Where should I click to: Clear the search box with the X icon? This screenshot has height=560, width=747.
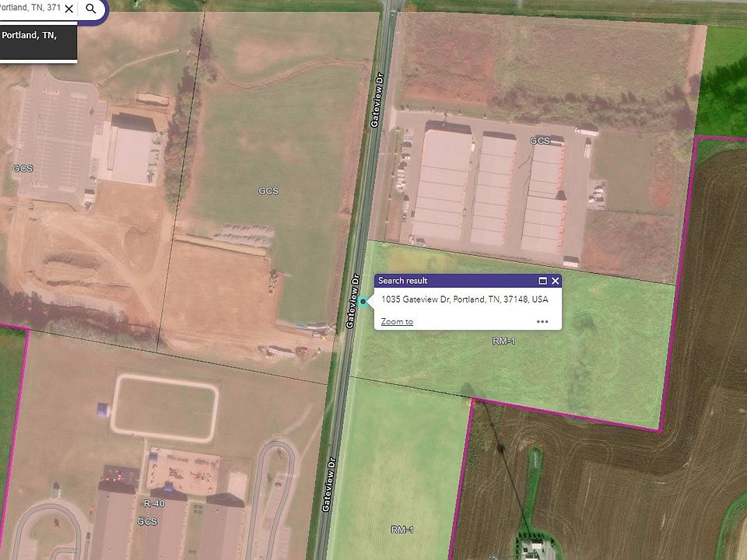(69, 9)
